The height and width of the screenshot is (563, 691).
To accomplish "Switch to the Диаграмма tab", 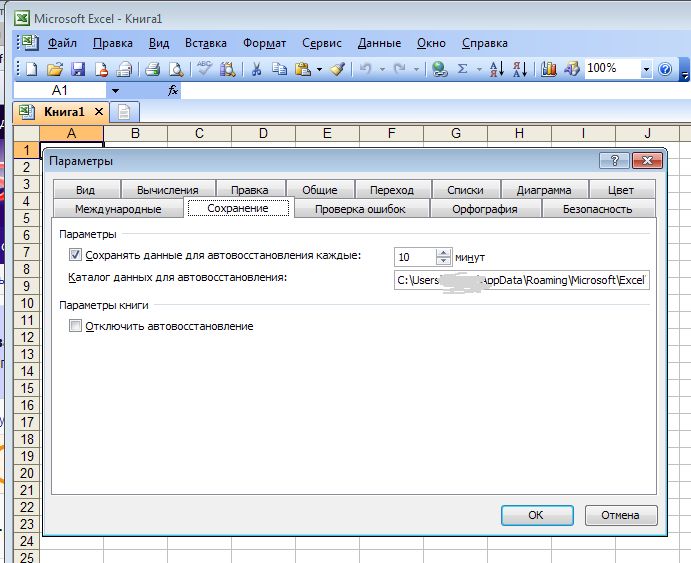I will [544, 190].
